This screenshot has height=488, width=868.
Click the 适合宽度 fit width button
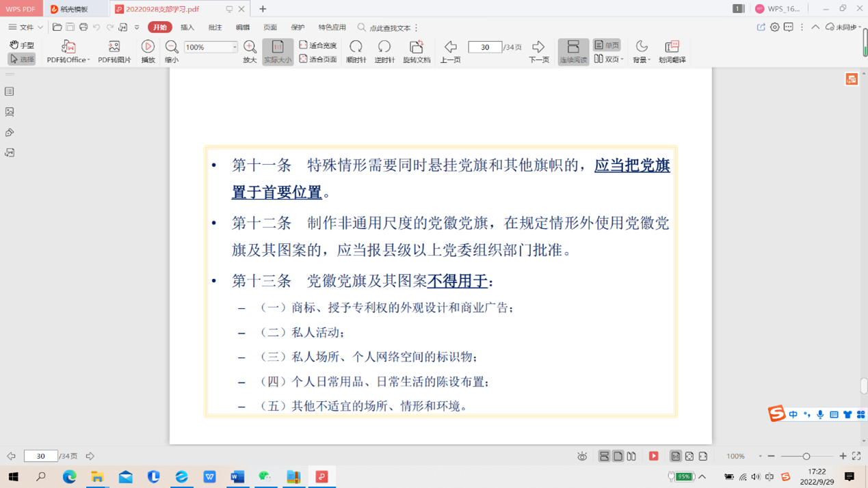pyautogui.click(x=318, y=45)
